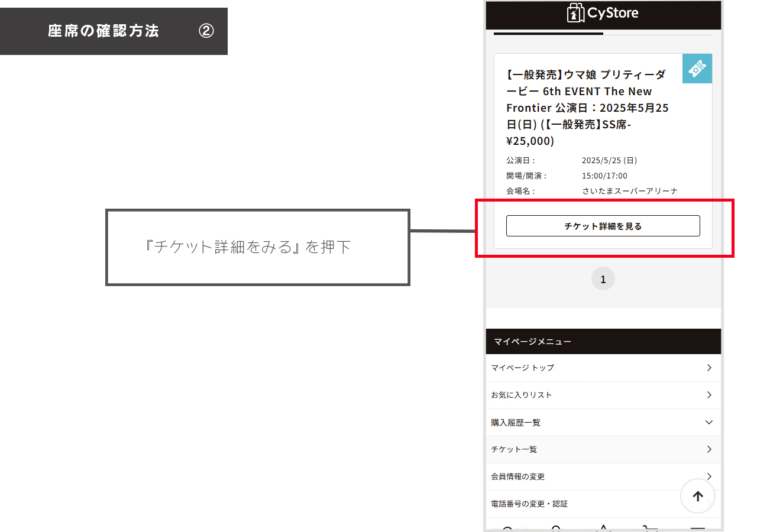
Task: Select page 1 in the pagination
Action: pyautogui.click(x=603, y=279)
